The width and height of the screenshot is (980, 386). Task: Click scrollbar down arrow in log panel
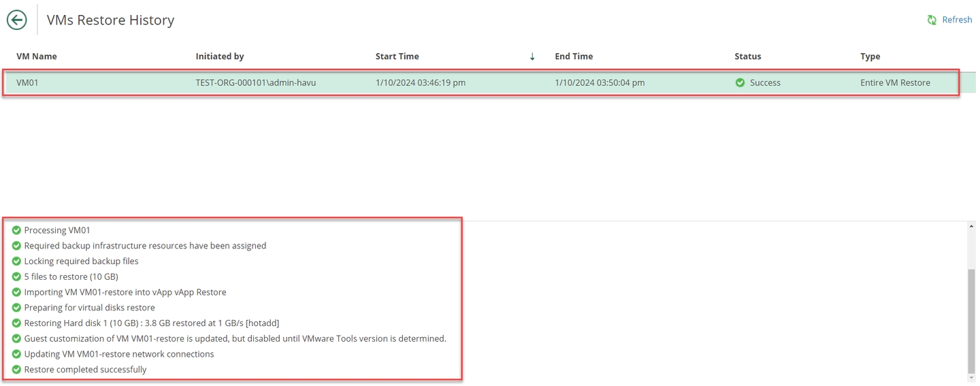[970, 377]
